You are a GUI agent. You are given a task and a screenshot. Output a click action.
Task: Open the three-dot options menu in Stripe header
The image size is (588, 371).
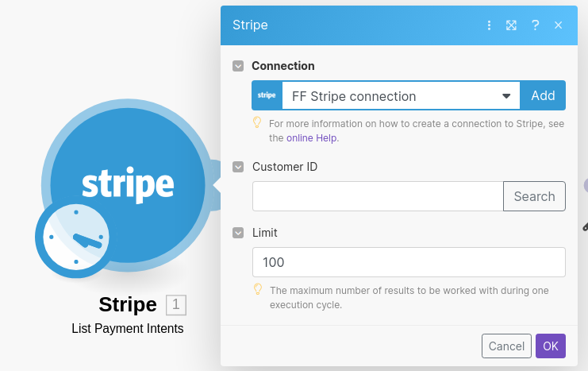pos(489,25)
